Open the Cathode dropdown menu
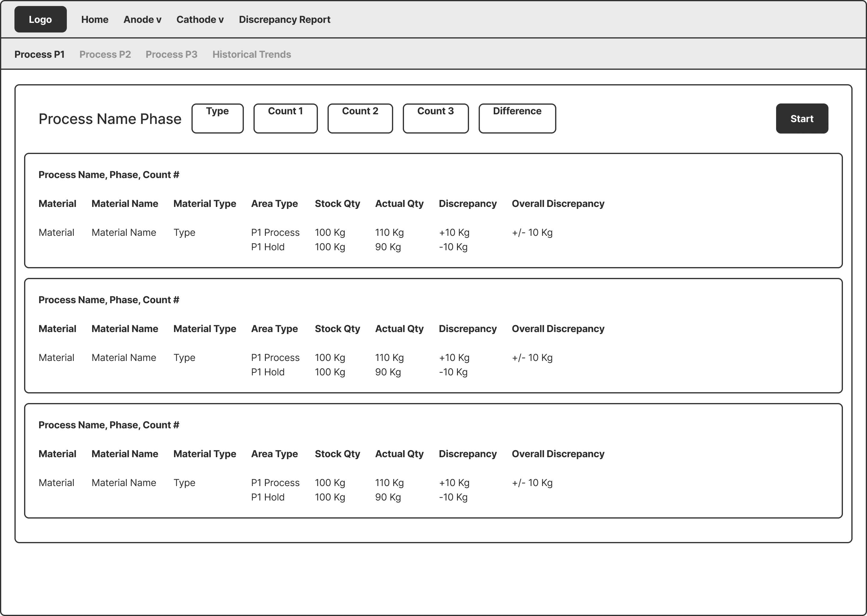The height and width of the screenshot is (616, 867). tap(200, 19)
